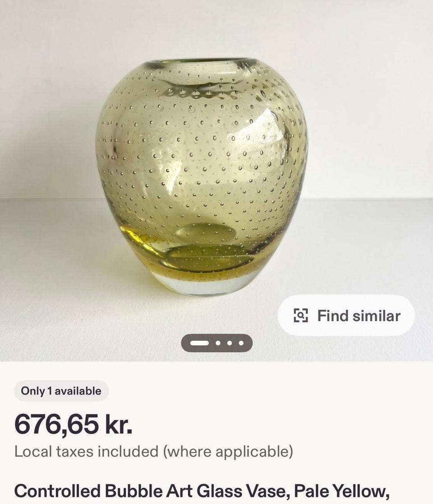Open the yellow bubble vase photo
The width and height of the screenshot is (433, 504).
(x=202, y=177)
